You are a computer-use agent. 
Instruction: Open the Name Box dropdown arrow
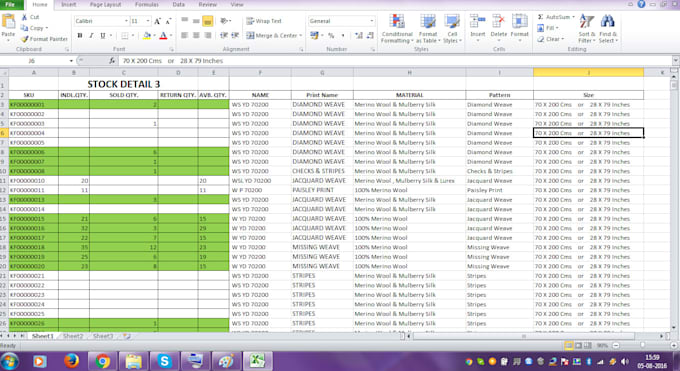tap(71, 61)
